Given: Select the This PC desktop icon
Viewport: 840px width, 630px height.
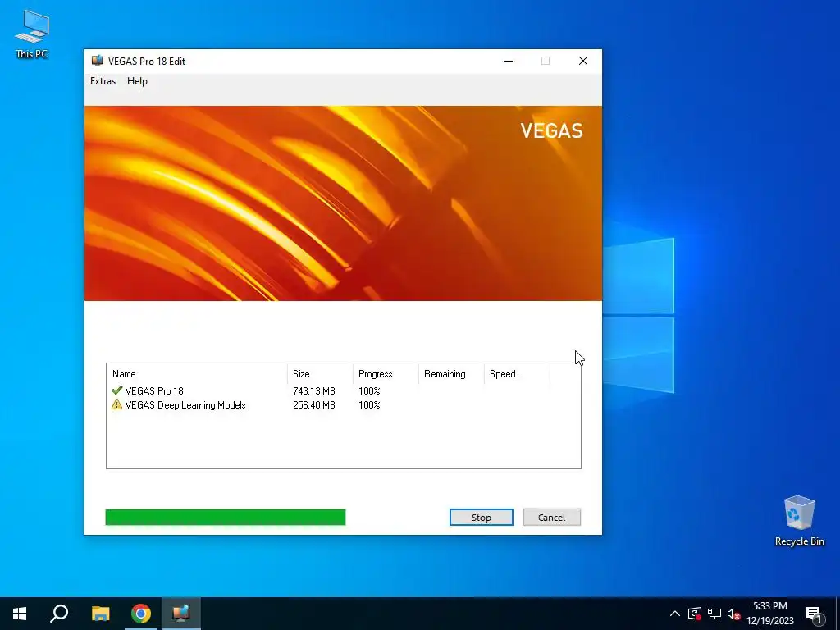Looking at the screenshot, I should 32,34.
